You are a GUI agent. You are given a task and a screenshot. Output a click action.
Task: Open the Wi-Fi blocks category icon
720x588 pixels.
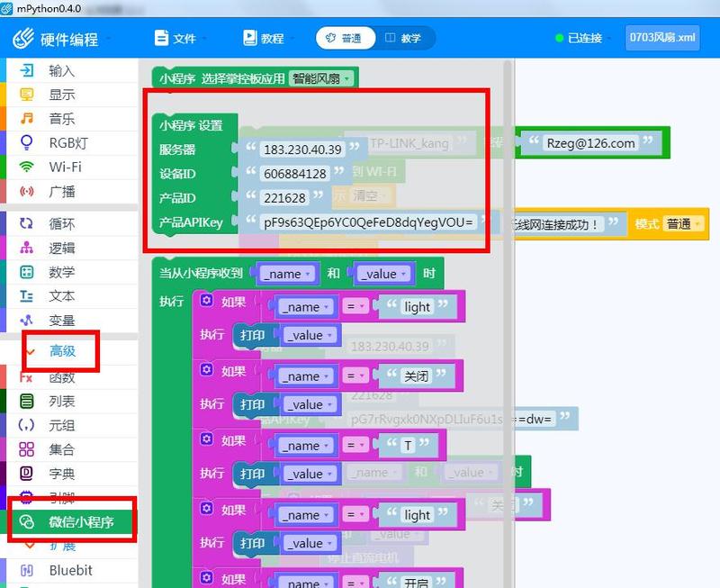point(27,167)
